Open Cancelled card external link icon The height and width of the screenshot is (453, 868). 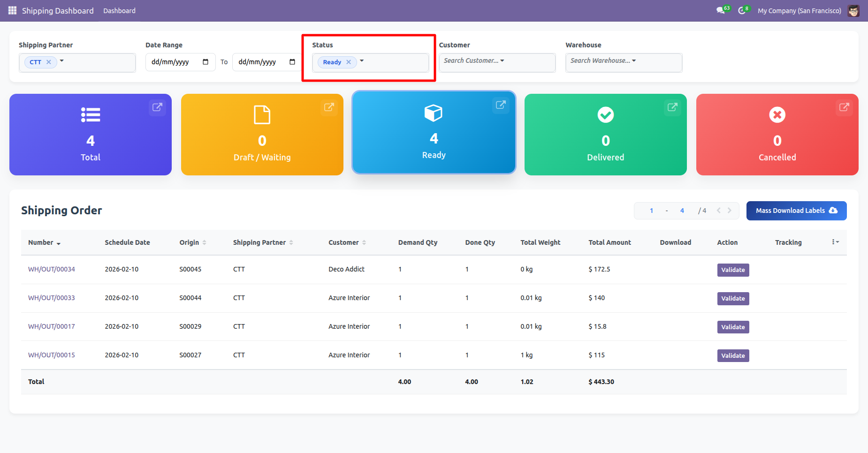(844, 107)
